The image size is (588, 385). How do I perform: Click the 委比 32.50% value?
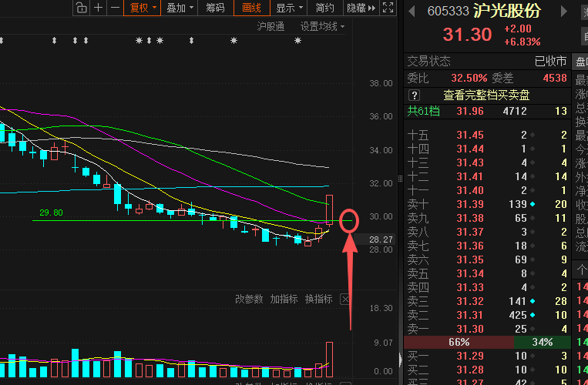469,78
